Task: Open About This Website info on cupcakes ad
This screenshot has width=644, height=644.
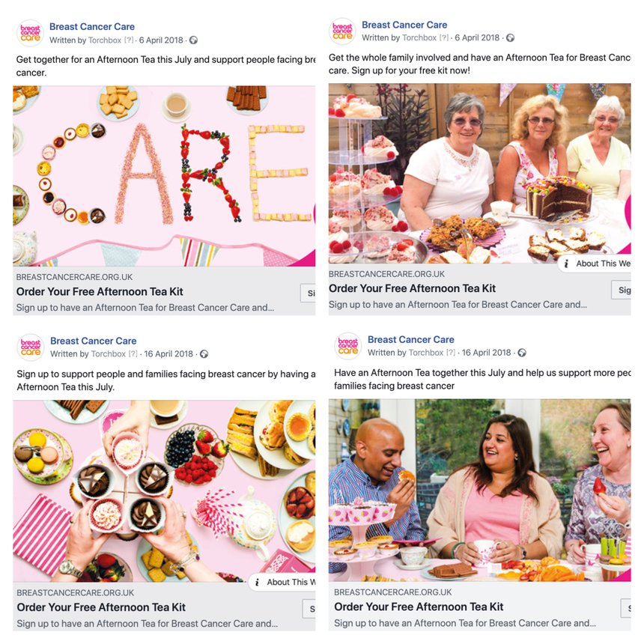Action: click(282, 582)
